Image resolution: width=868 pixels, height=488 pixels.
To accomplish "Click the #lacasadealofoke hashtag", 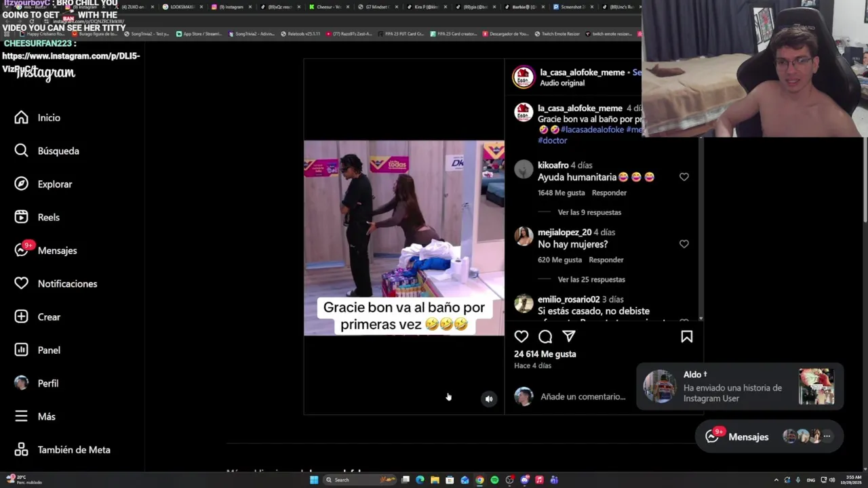I will tap(592, 129).
